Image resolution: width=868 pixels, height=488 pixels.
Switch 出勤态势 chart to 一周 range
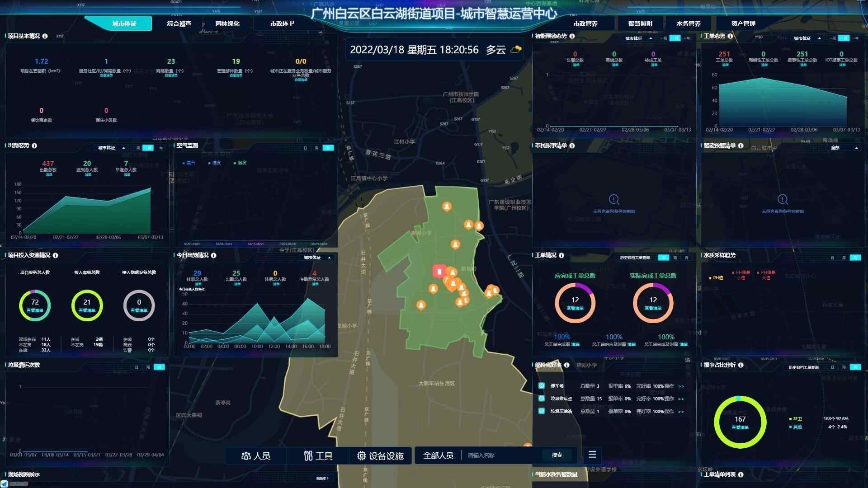click(x=137, y=148)
